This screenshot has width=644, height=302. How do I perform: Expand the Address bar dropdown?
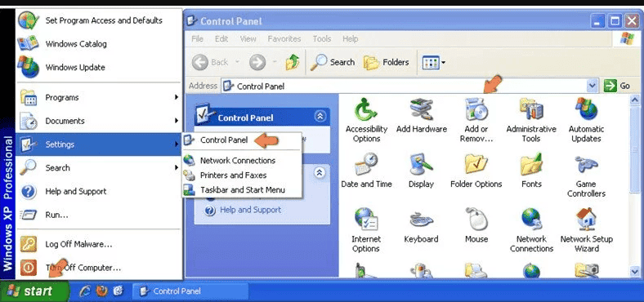(x=592, y=86)
